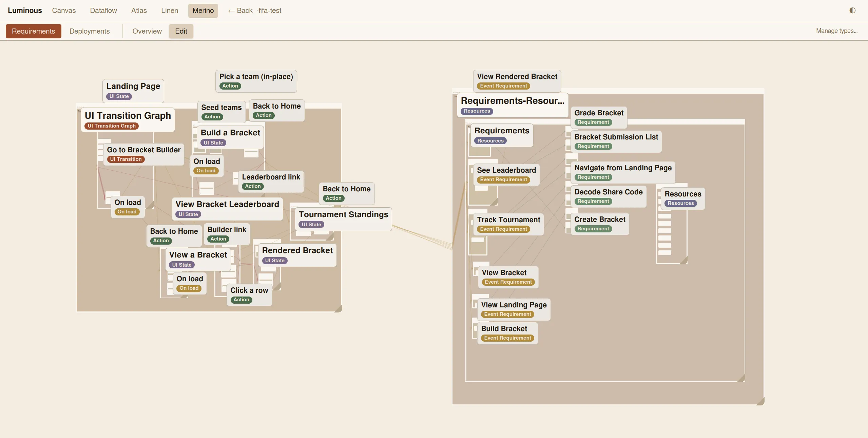This screenshot has width=868, height=438.
Task: Open the Overview mode
Action: 147,31
